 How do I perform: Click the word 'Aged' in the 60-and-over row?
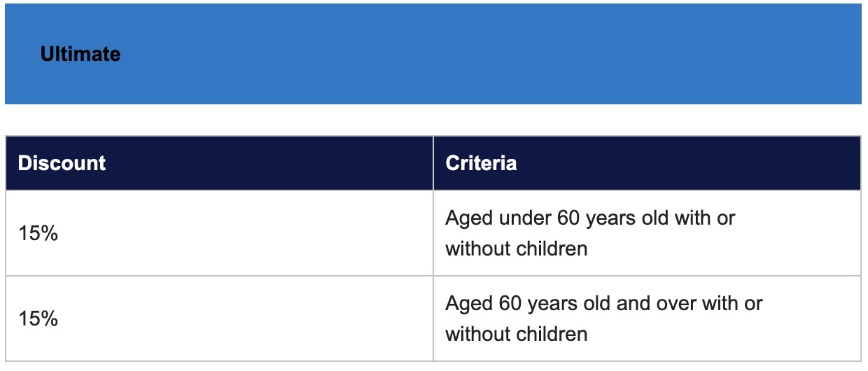tap(469, 304)
